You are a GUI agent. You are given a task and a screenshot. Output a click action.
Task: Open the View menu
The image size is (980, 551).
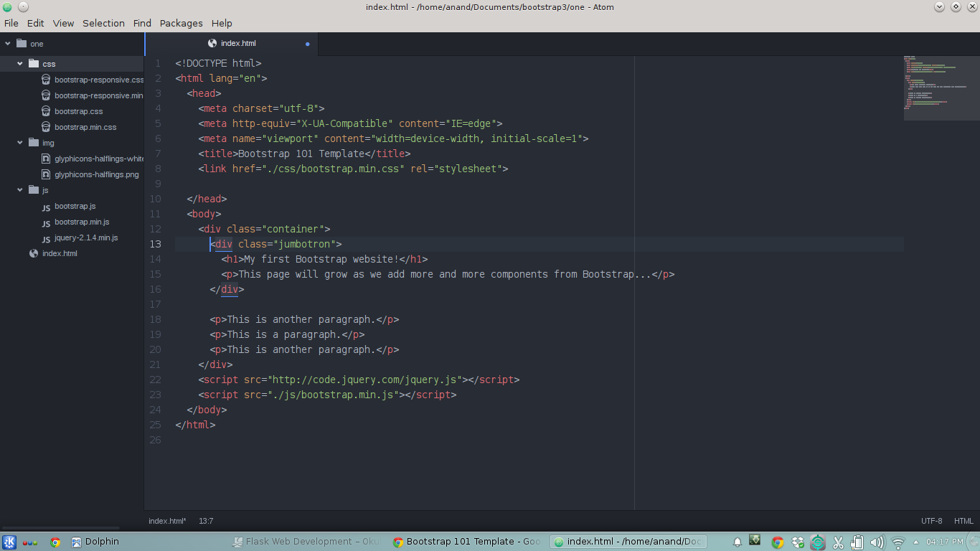63,23
